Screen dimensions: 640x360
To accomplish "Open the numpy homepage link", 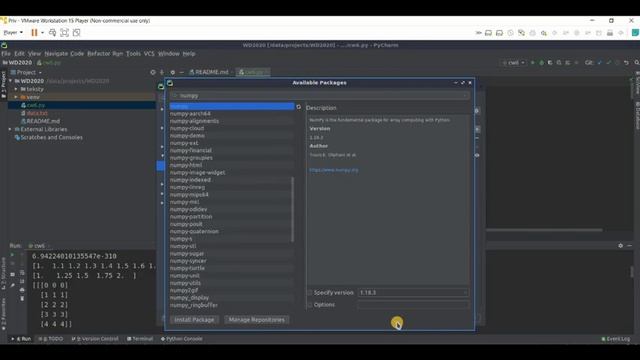I will point(334,170).
